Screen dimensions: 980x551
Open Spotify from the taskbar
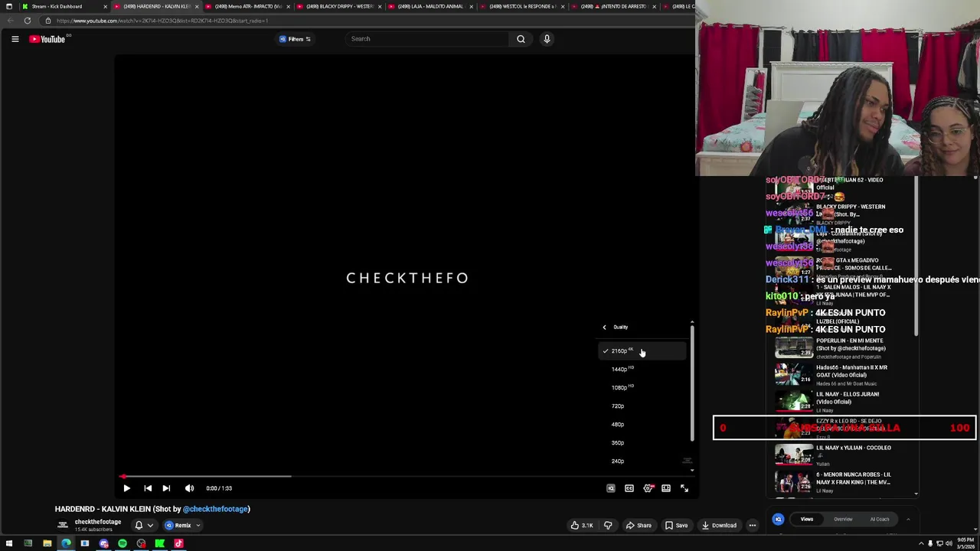click(x=122, y=544)
